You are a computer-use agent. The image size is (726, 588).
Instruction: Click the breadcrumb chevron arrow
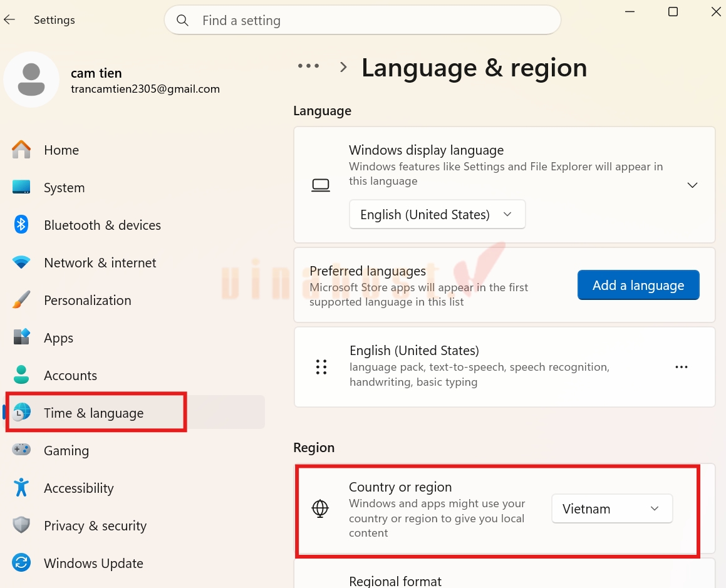pos(343,66)
